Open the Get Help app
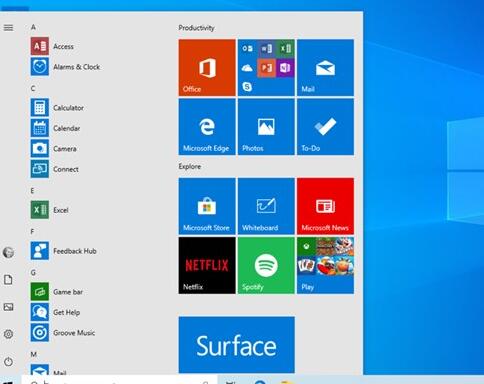The image size is (484, 384). pyautogui.click(x=55, y=312)
